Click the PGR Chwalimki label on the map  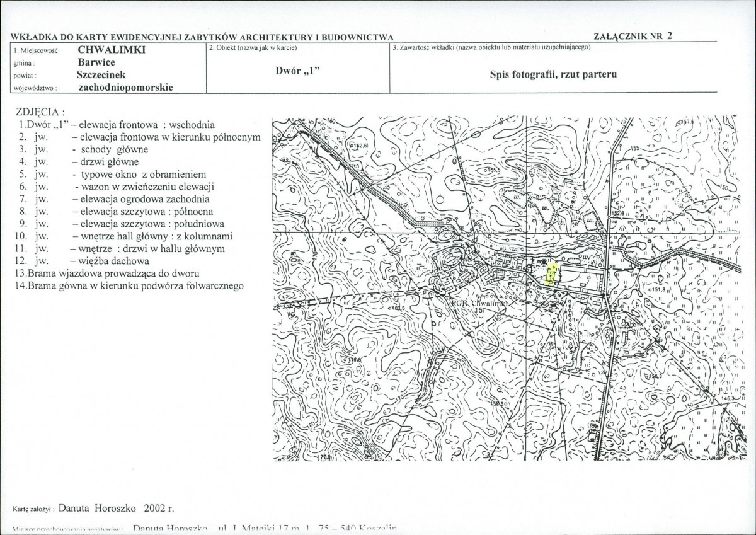click(479, 304)
